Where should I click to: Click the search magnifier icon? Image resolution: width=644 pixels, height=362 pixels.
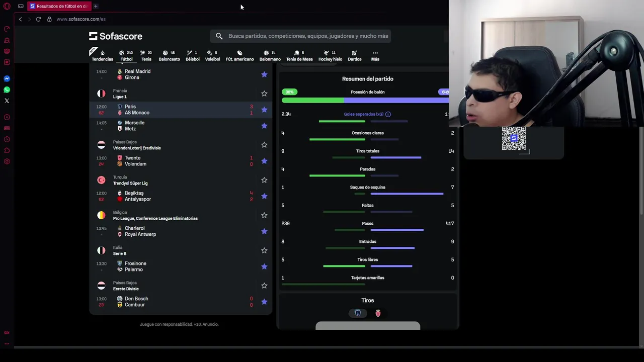click(x=219, y=36)
